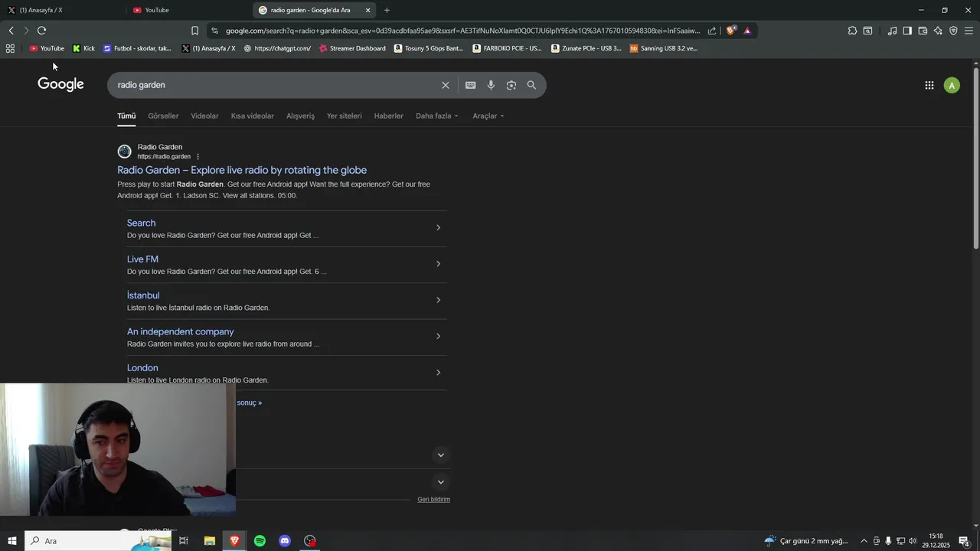Open File Explorer from the taskbar

[209, 541]
